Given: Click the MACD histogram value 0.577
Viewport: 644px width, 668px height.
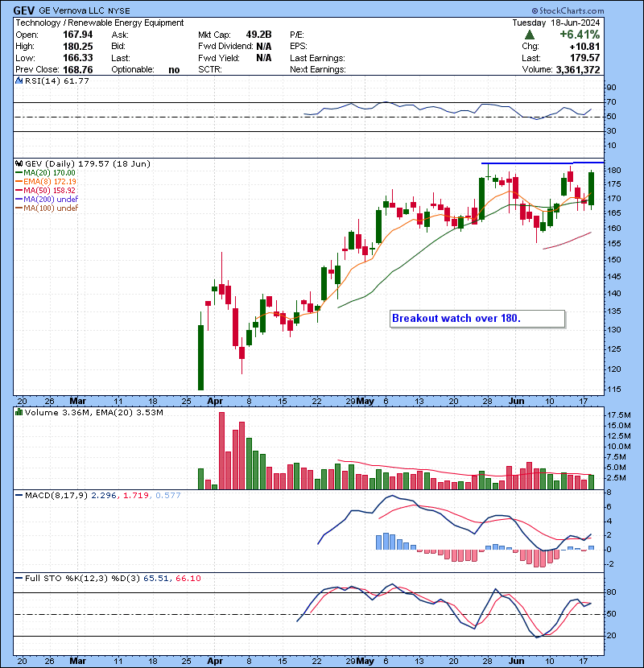Looking at the screenshot, I should 168,496.
